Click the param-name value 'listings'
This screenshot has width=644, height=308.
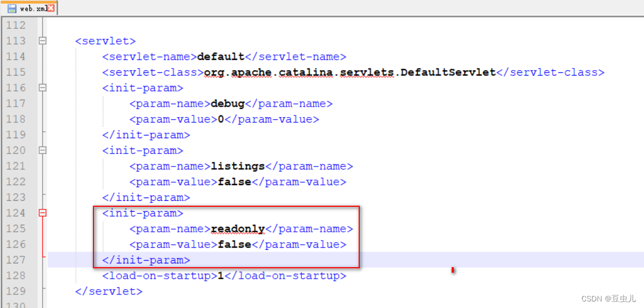coord(238,166)
